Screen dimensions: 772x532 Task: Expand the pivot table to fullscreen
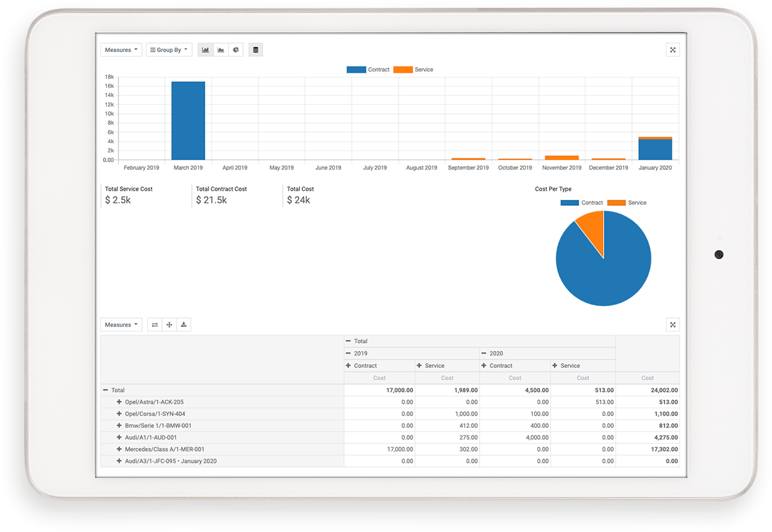point(672,324)
